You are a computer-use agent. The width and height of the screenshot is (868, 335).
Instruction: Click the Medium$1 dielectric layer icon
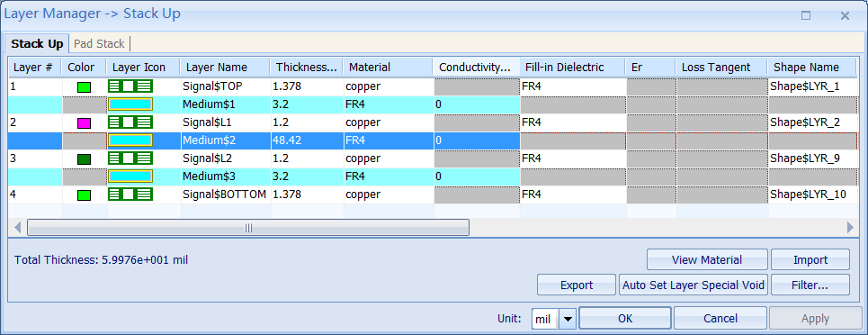click(x=130, y=104)
